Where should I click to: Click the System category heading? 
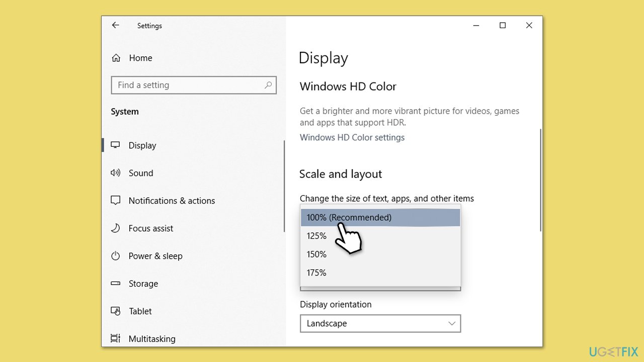(x=125, y=112)
